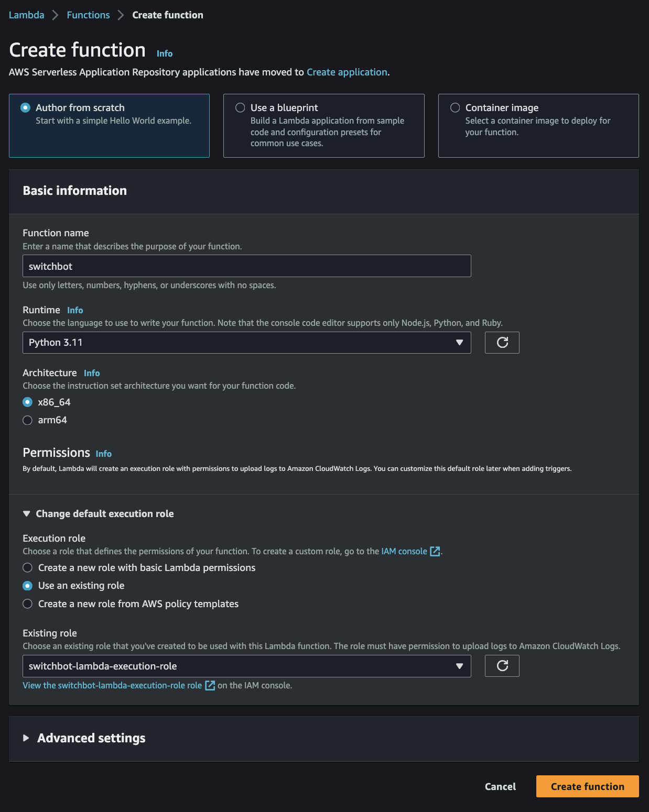Show Architecture info
The width and height of the screenshot is (649, 812).
(92, 373)
